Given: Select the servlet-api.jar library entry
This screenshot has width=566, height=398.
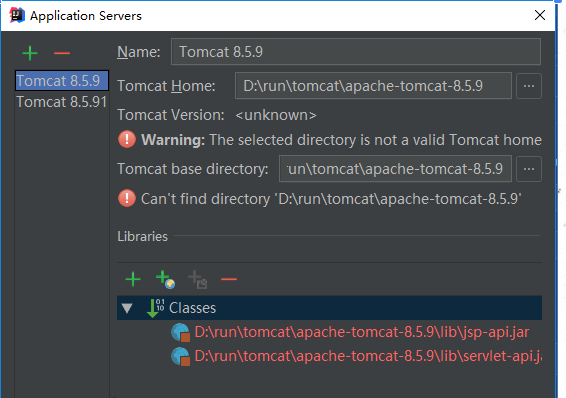Looking at the screenshot, I should click(368, 356).
